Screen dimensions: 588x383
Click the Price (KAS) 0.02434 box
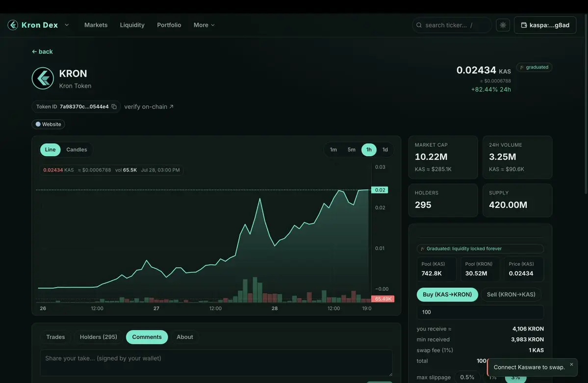coord(523,269)
